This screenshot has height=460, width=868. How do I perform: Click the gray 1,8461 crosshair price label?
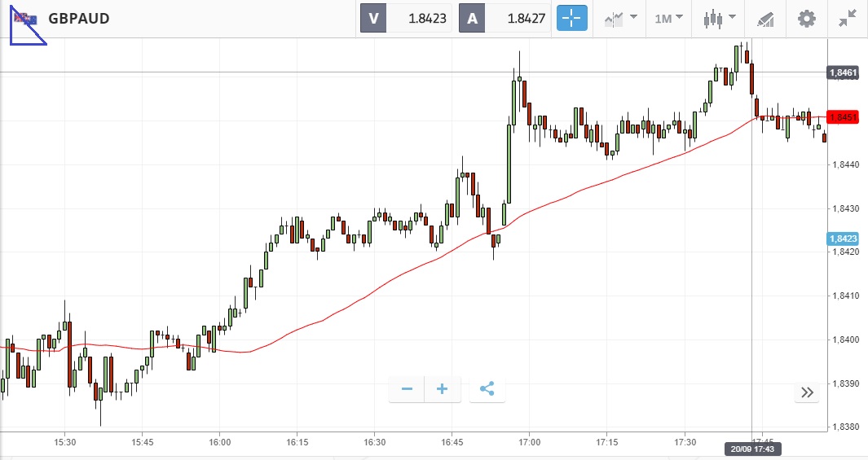(x=843, y=72)
